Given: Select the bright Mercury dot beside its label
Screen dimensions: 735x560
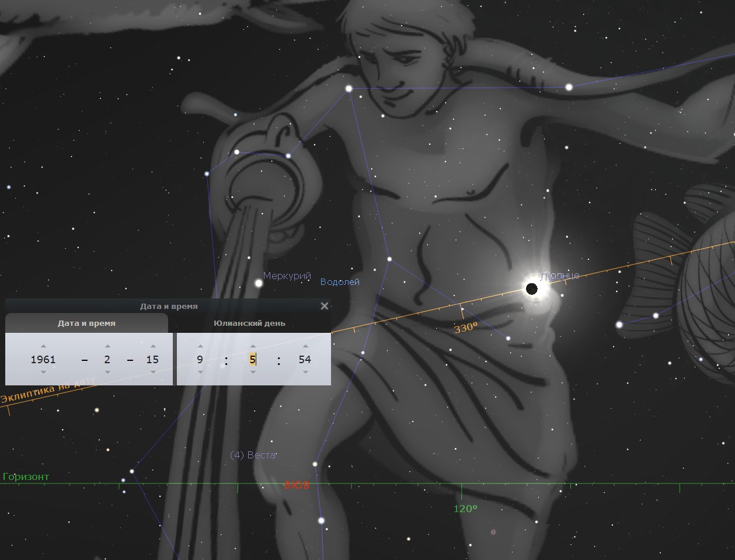Looking at the screenshot, I should coord(259,283).
